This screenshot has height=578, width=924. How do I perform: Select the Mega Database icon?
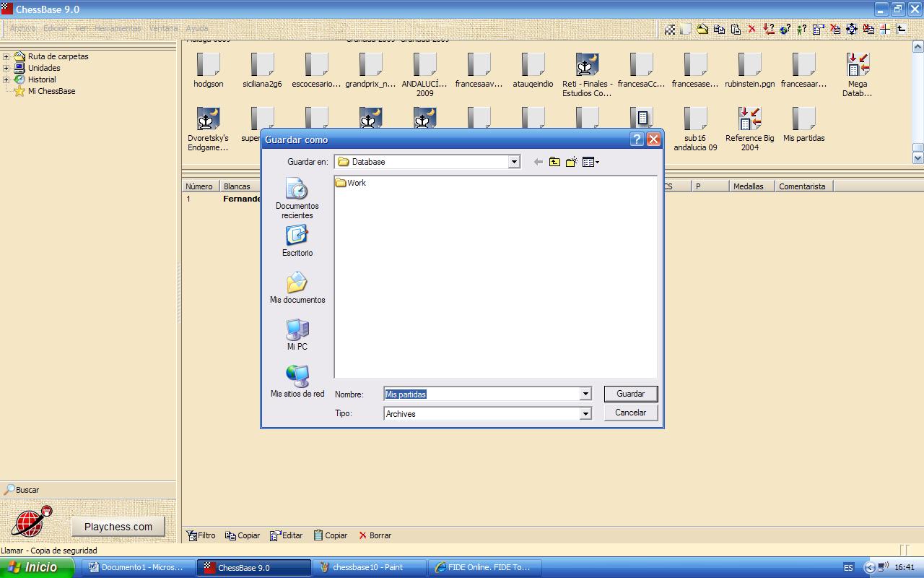tap(858, 64)
